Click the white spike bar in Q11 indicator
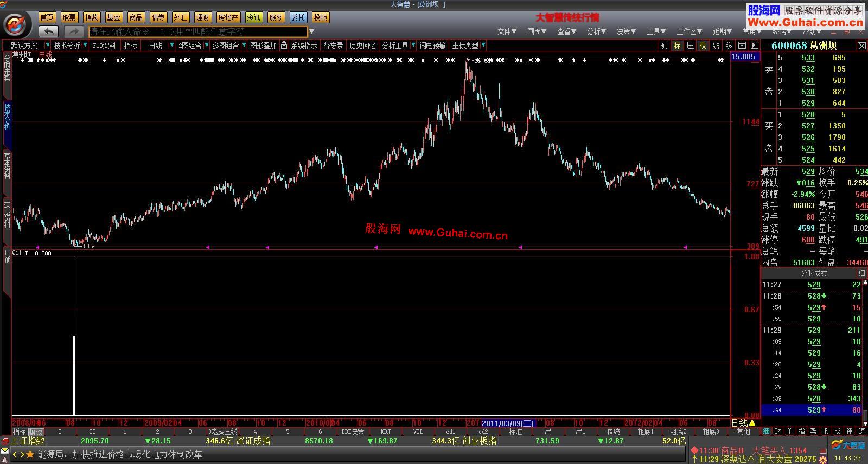This screenshot has width=868, height=464. point(74,336)
